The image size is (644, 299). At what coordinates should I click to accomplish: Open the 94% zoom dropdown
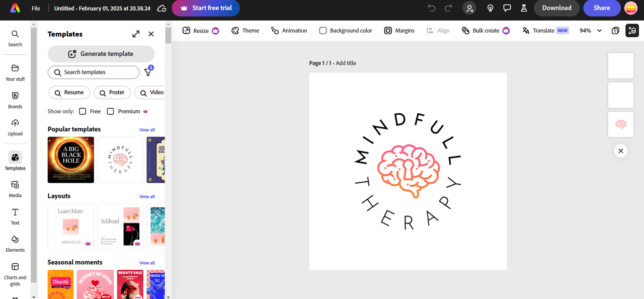coord(591,31)
